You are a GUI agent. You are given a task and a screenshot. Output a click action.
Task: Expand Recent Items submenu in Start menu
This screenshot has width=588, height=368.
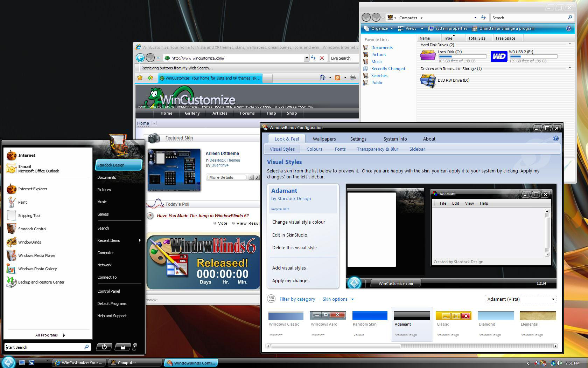tap(118, 240)
